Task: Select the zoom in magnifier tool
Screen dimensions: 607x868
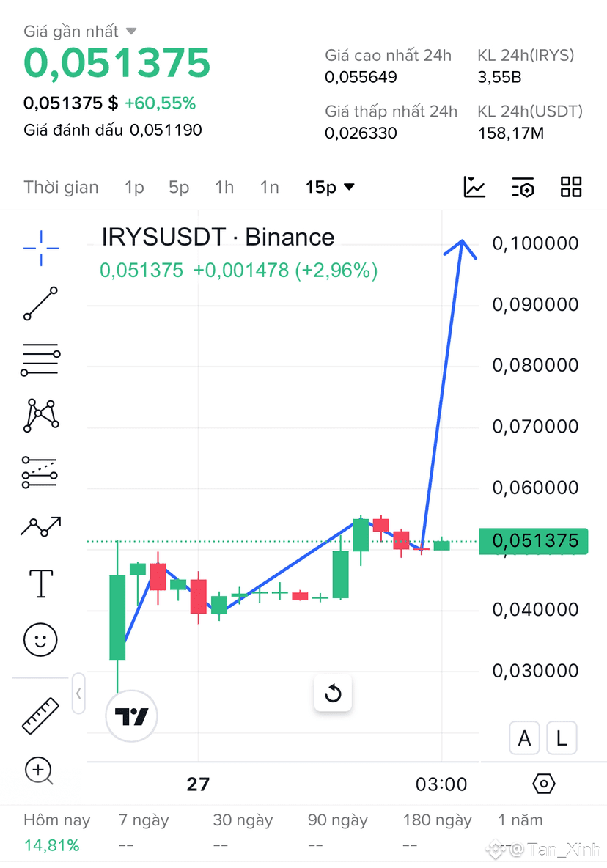Action: tap(40, 770)
